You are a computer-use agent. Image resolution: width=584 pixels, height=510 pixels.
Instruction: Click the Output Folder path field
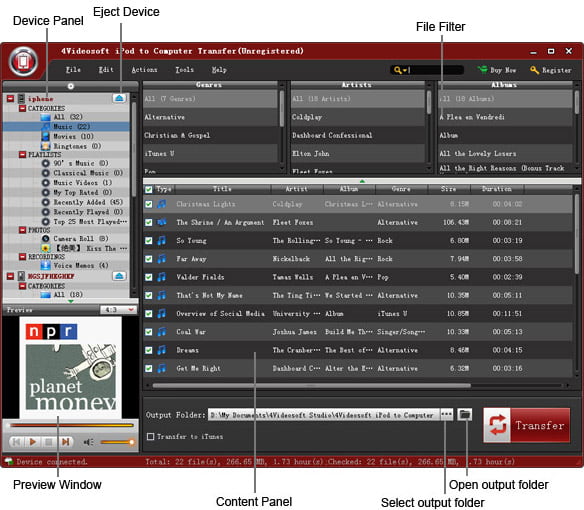[x=324, y=415]
